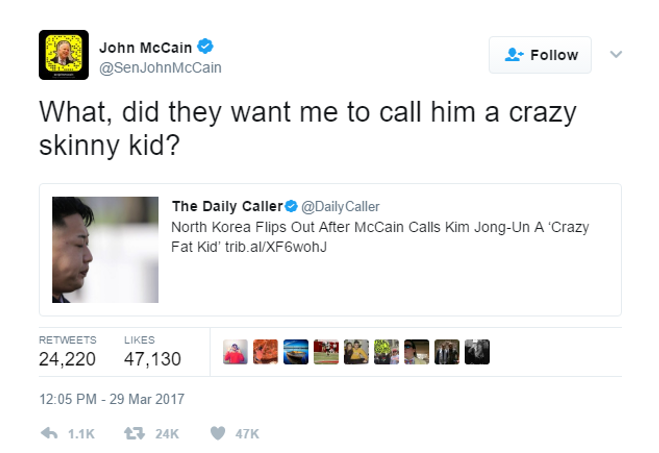The width and height of the screenshot is (659, 453).
Task: Click John McCain's profile avatar
Action: point(63,55)
